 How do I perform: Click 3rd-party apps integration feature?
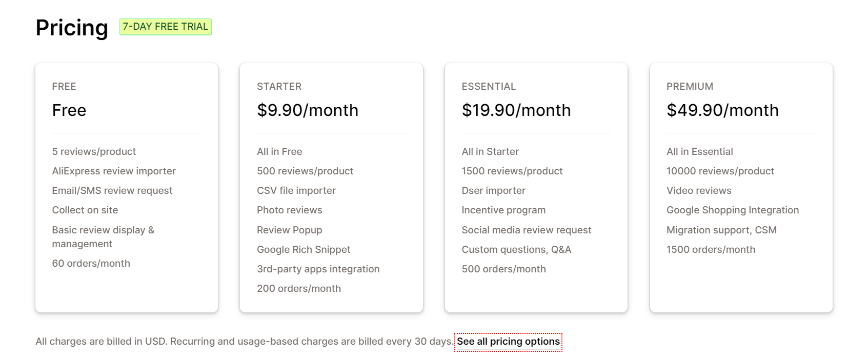point(318,269)
